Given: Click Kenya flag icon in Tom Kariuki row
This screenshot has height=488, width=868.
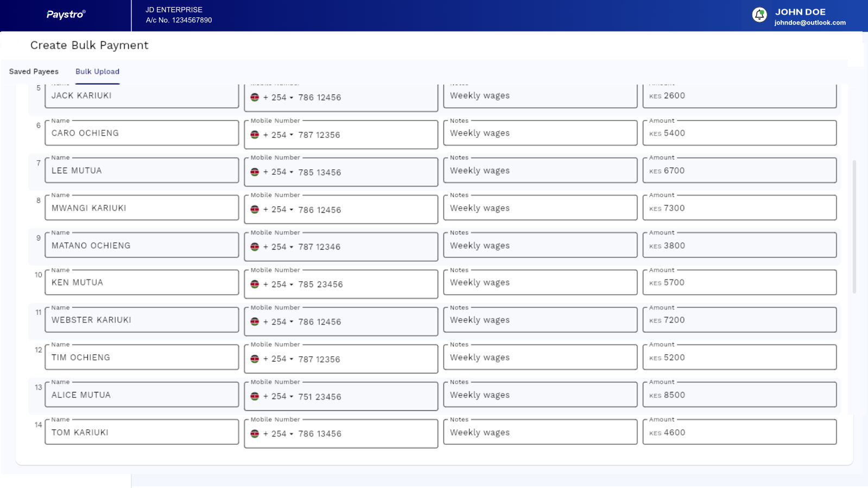Looking at the screenshot, I should coord(255,434).
